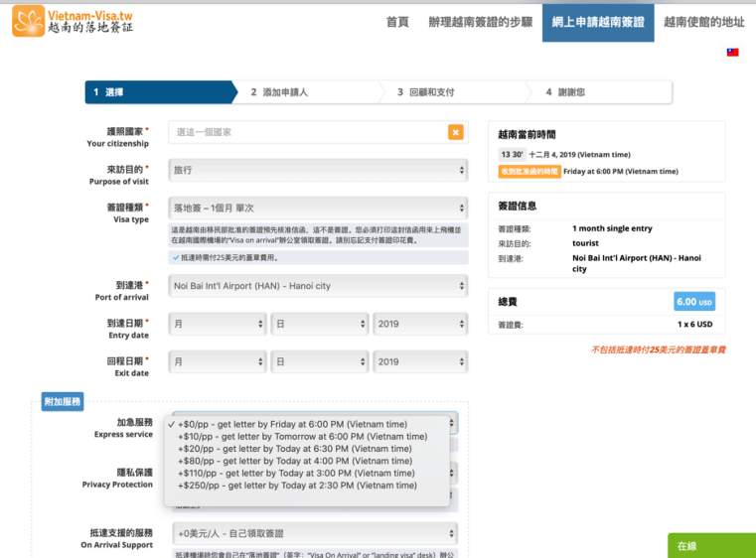Screen dimensions: 756x558
Task: Select the +$80/pp Today 4:00 PM option
Action: 295,461
